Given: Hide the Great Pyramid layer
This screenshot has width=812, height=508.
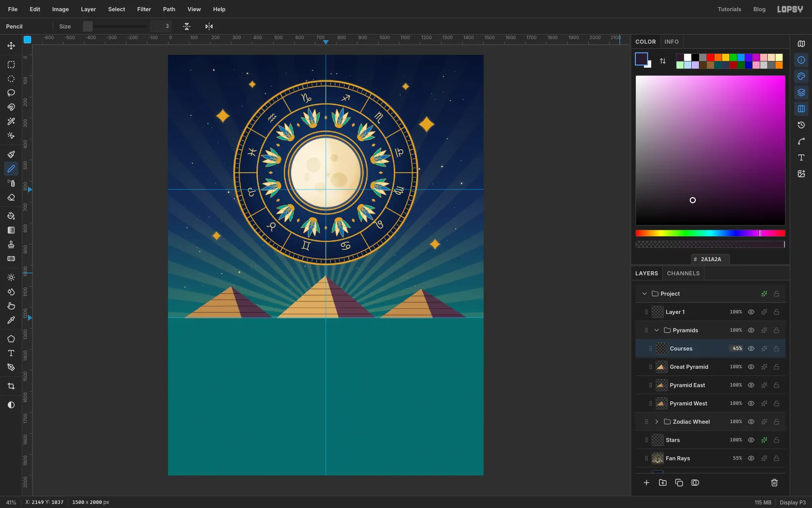Looking at the screenshot, I should coord(751,367).
